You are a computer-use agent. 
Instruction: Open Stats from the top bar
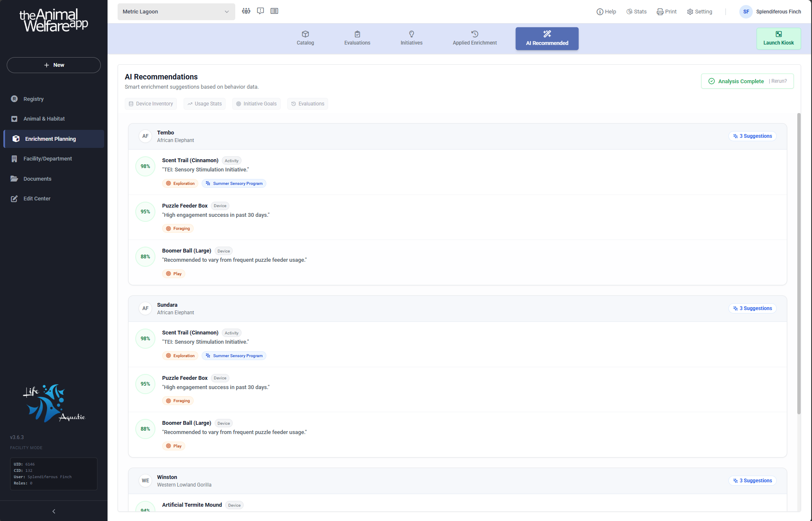coord(636,12)
